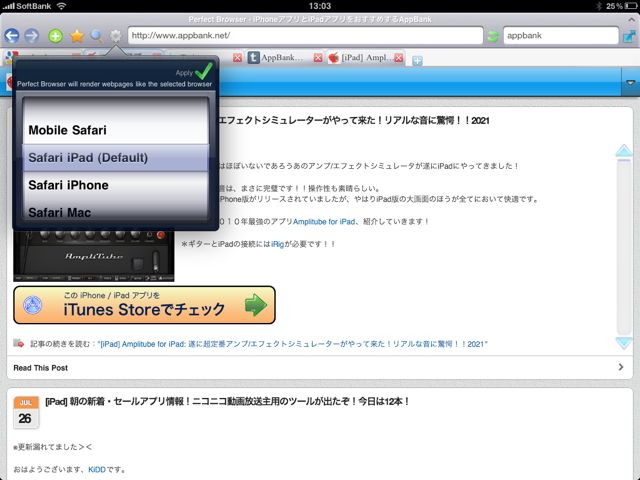Viewport: 640px width, 480px height.
Task: Expand the blue header dropdown arrow
Action: pyautogui.click(x=631, y=82)
